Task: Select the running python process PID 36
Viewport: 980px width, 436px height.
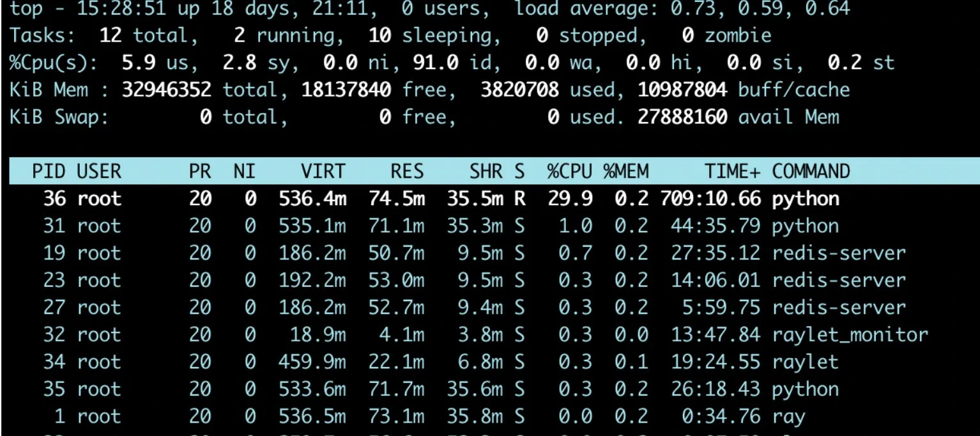Action: pyautogui.click(x=54, y=199)
